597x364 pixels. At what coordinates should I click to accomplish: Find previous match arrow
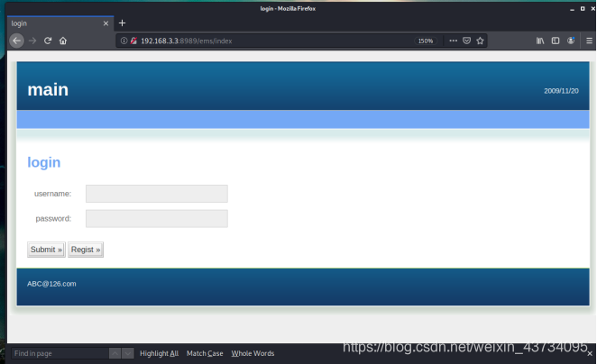coord(115,353)
